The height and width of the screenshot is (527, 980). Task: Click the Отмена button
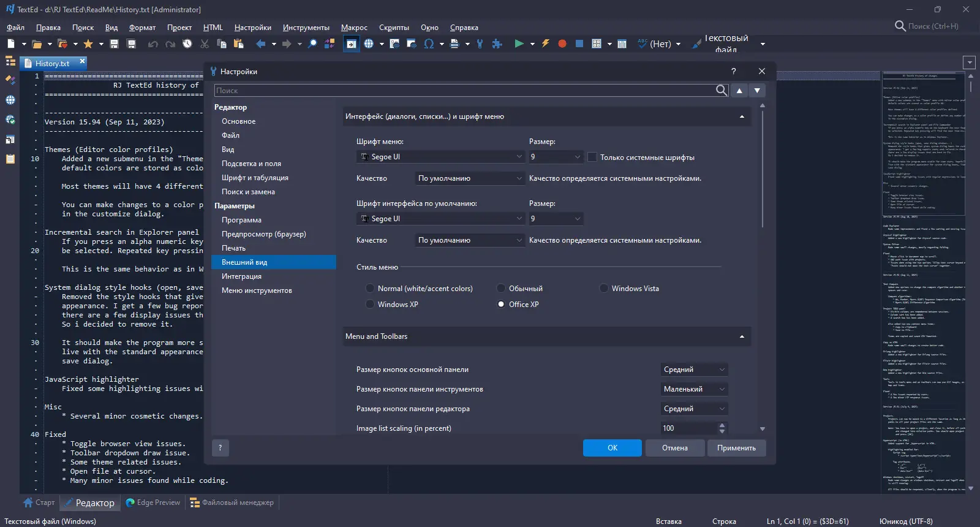674,448
